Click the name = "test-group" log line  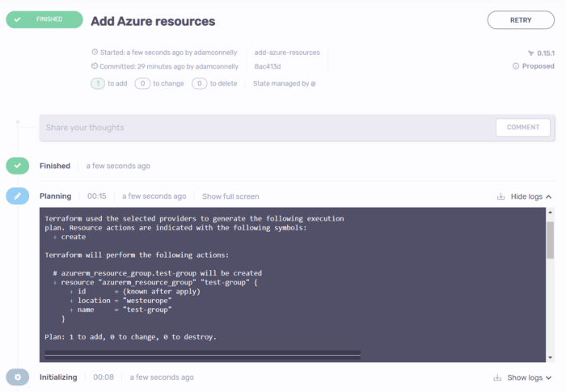tap(120, 310)
